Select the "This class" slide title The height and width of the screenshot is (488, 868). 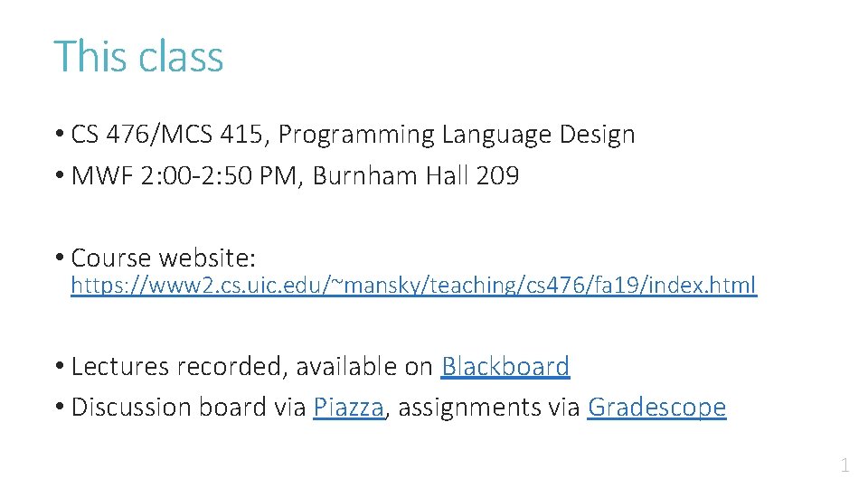(x=138, y=56)
